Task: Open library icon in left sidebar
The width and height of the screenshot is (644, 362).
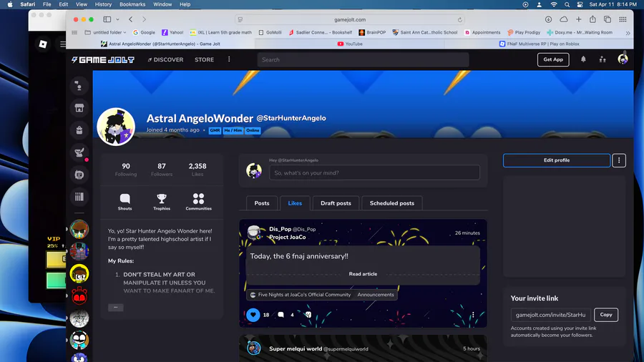Action: coord(79,197)
